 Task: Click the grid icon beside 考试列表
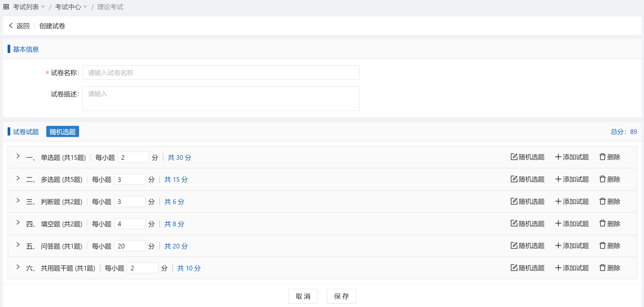tap(6, 7)
